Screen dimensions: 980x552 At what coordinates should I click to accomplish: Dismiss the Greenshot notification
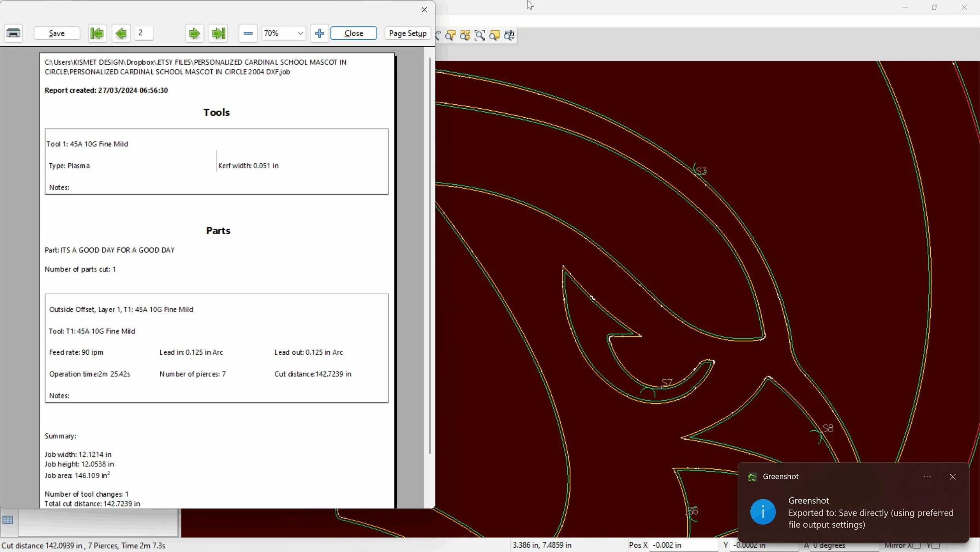pyautogui.click(x=952, y=477)
